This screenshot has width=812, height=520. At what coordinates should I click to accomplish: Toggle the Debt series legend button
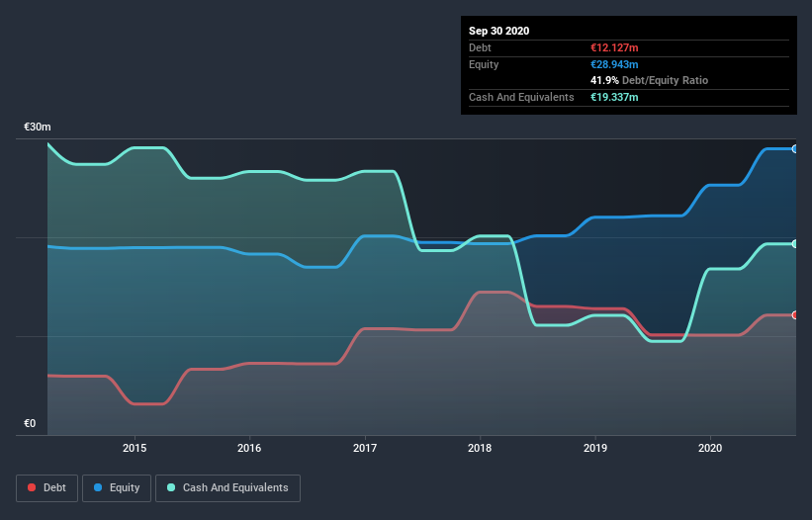(x=47, y=488)
